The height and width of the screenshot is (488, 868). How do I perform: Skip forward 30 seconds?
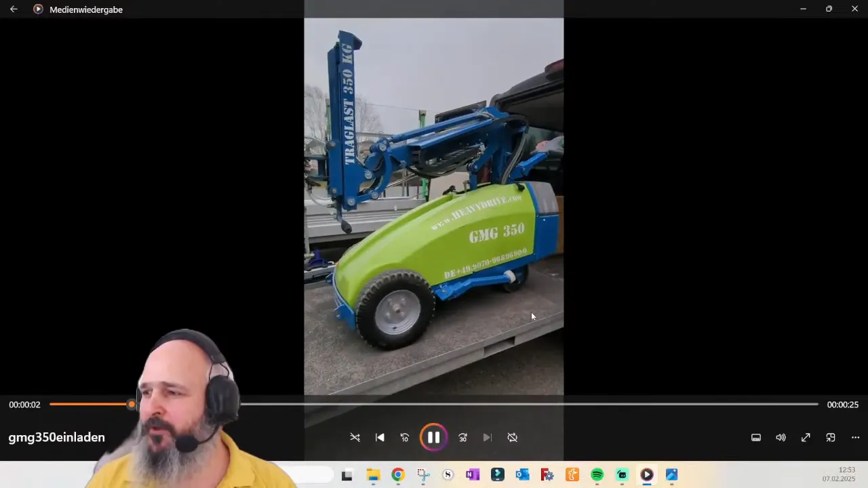pyautogui.click(x=462, y=438)
